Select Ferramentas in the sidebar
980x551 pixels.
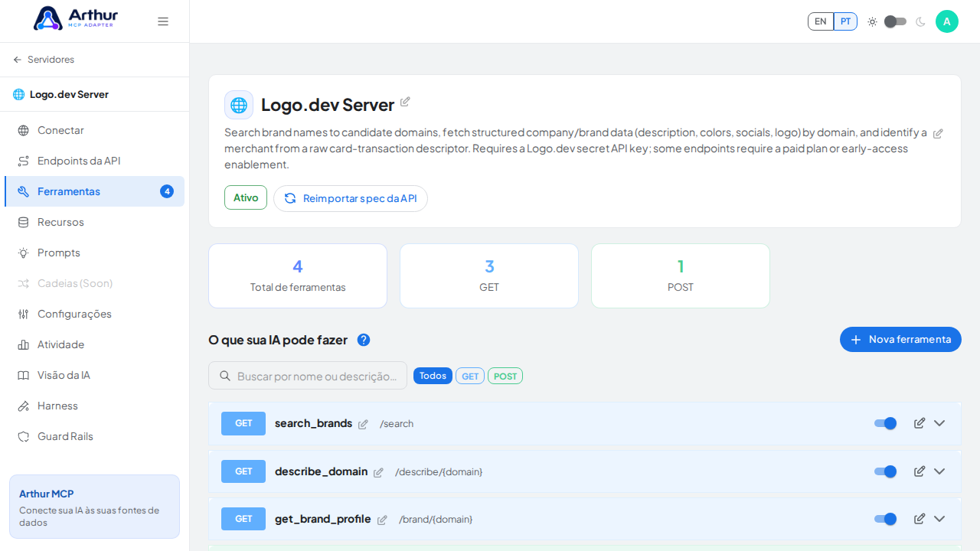pyautogui.click(x=94, y=191)
